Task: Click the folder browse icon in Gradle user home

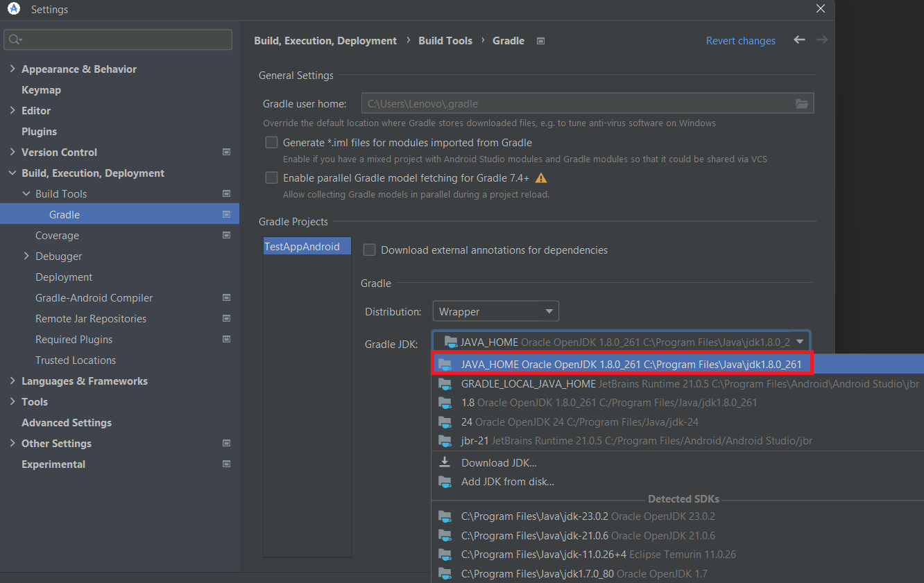Action: tap(802, 104)
